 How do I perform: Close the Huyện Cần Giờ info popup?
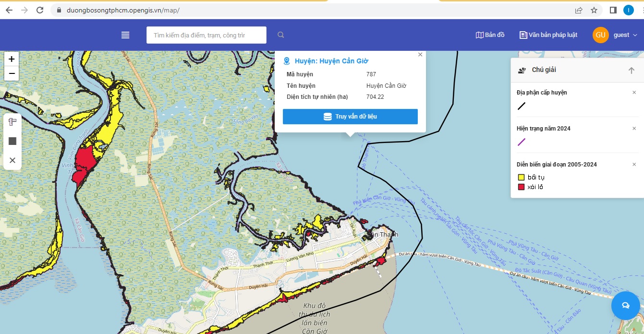pyautogui.click(x=420, y=55)
